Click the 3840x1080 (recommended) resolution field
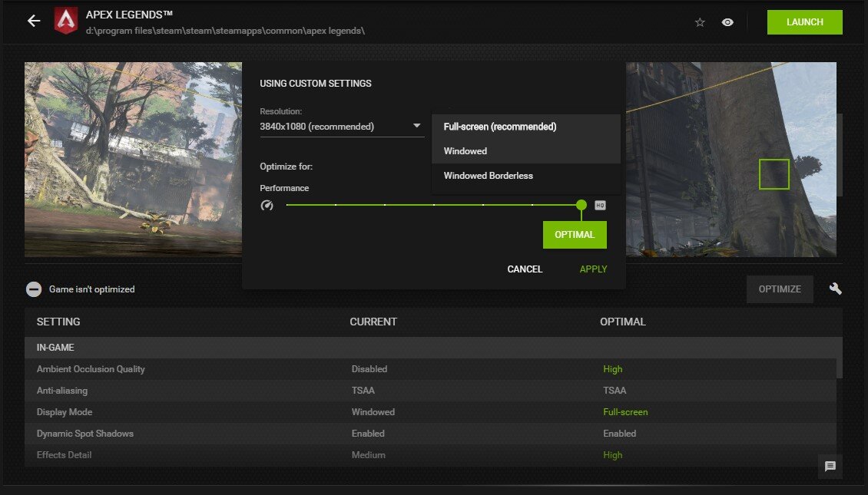The width and height of the screenshot is (868, 495). [x=342, y=127]
